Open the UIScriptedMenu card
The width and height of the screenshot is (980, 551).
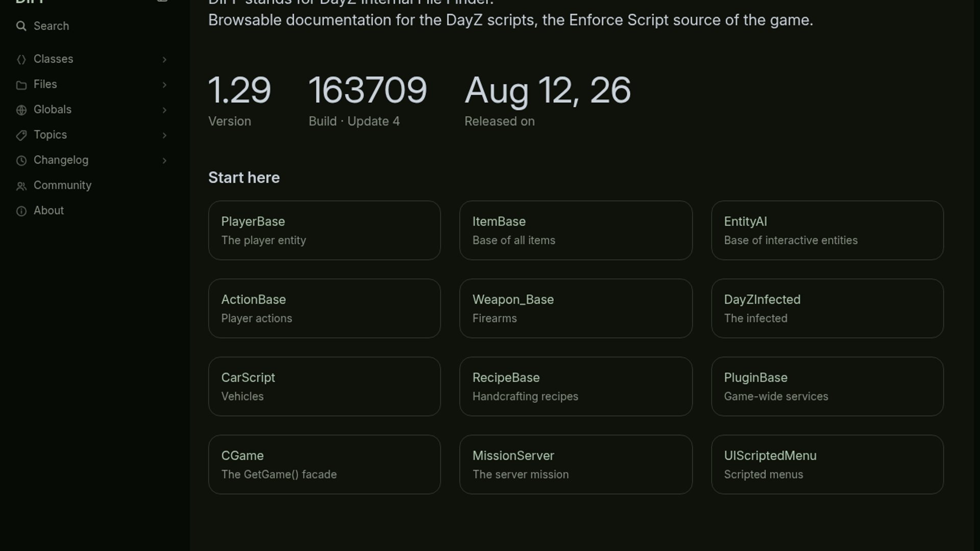coord(827,464)
